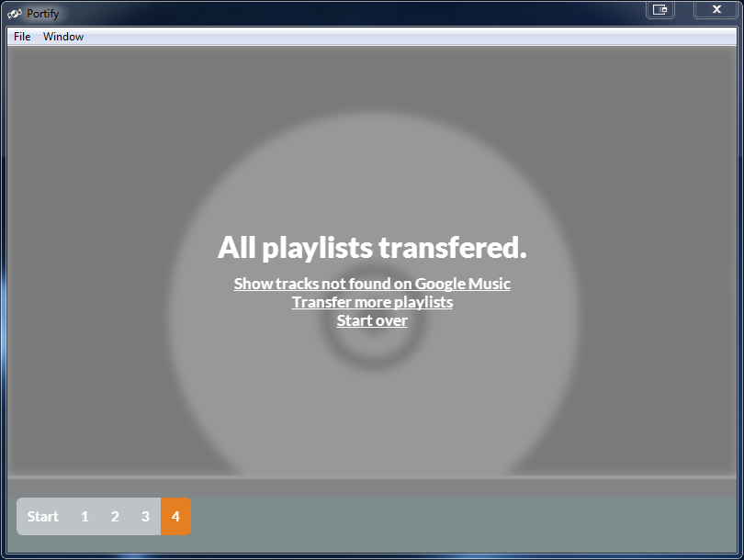Open the File menu
Viewport: 744px width, 560px height.
[x=22, y=37]
